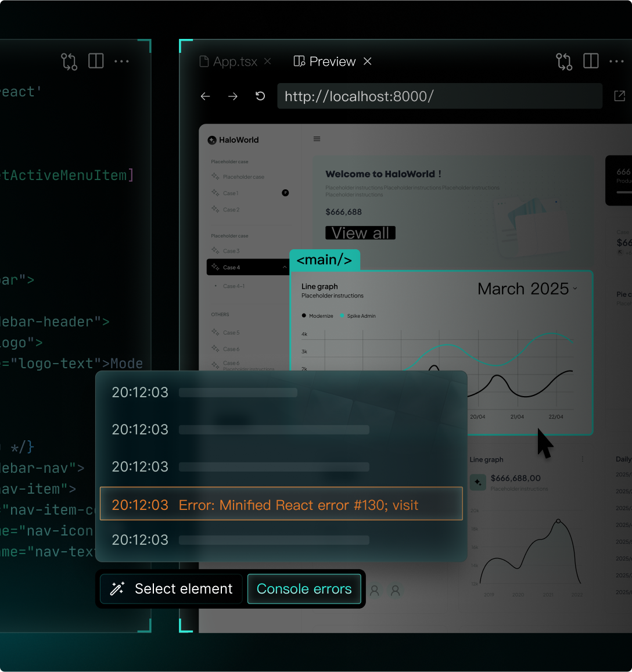Toggle the Console errors button
The image size is (632, 672).
[304, 589]
